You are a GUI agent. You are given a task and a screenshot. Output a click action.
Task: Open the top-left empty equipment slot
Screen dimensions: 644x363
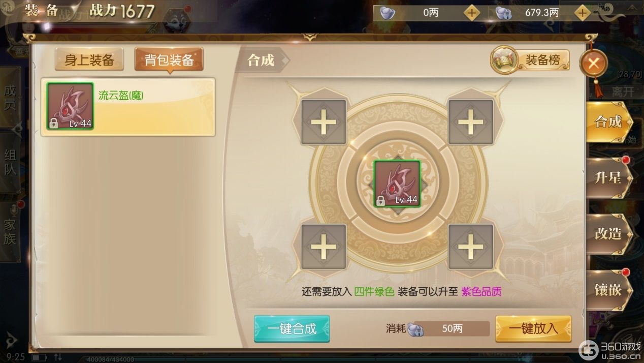[x=324, y=122]
